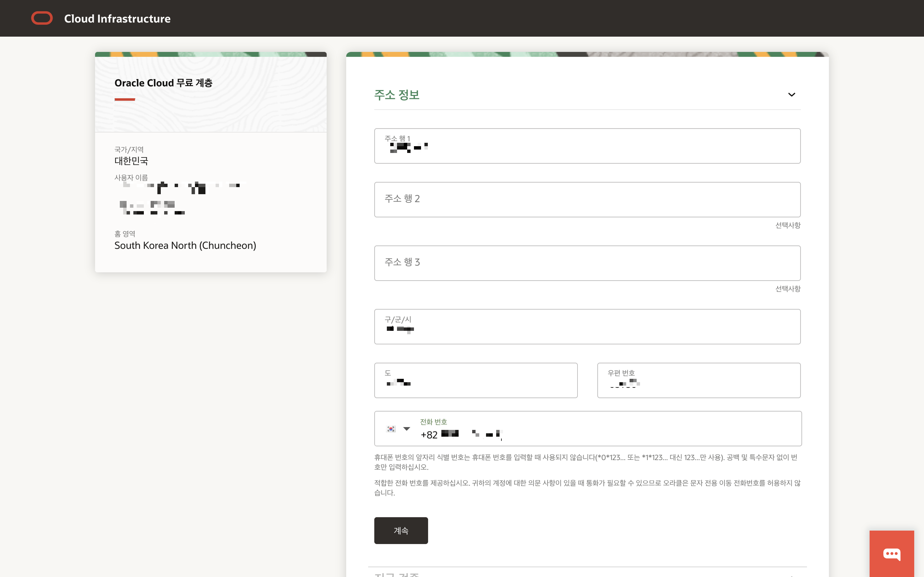924x577 pixels.
Task: Click the 구/군/시 field
Action: click(x=587, y=327)
